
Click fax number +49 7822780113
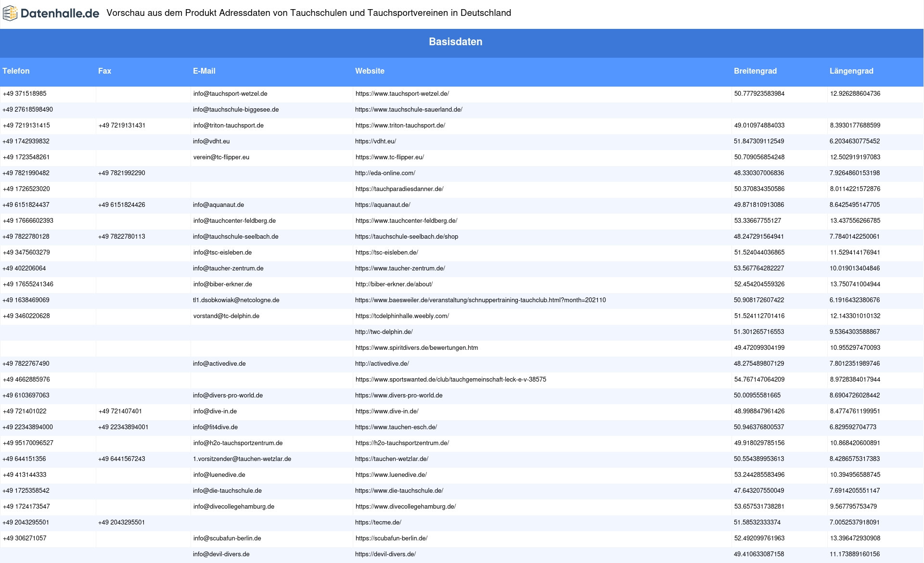[x=122, y=237]
